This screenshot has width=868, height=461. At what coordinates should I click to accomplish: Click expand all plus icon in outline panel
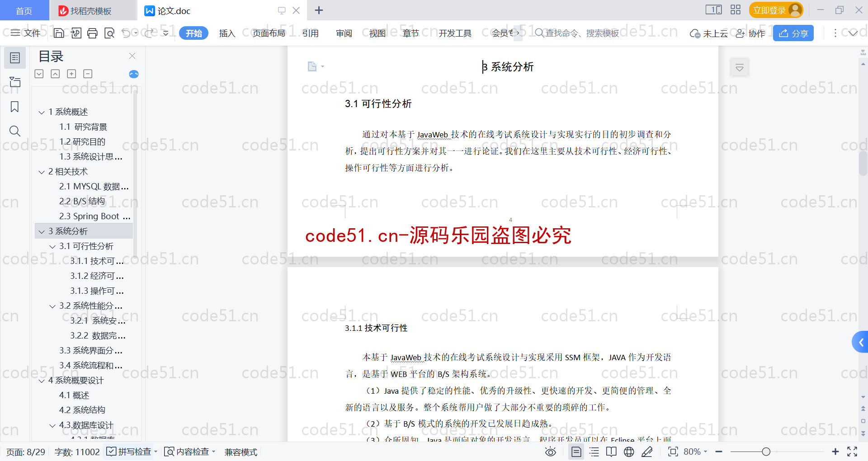[71, 74]
